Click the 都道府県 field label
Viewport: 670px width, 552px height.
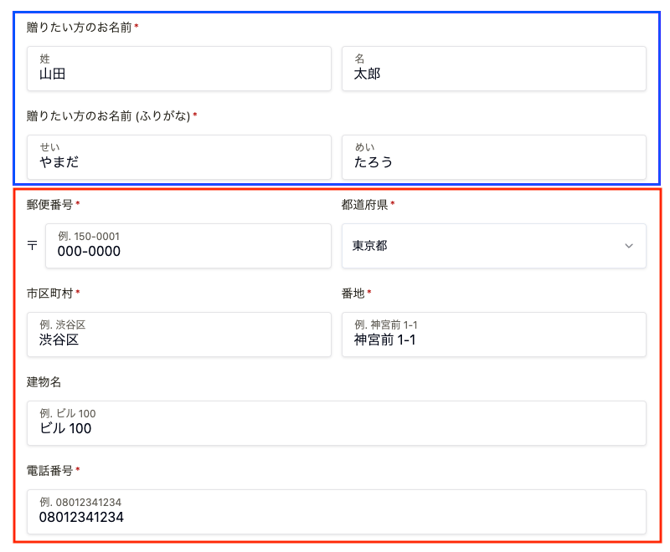point(364,205)
